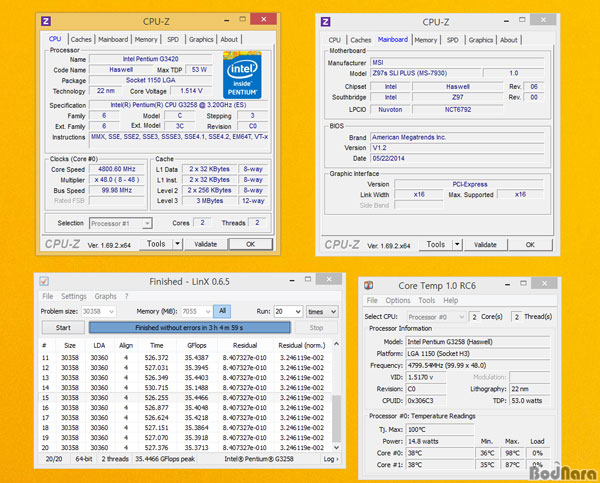This screenshot has width=600, height=483.
Task: Click the LinX results vertical scrollbar thumb
Action: coord(336,419)
